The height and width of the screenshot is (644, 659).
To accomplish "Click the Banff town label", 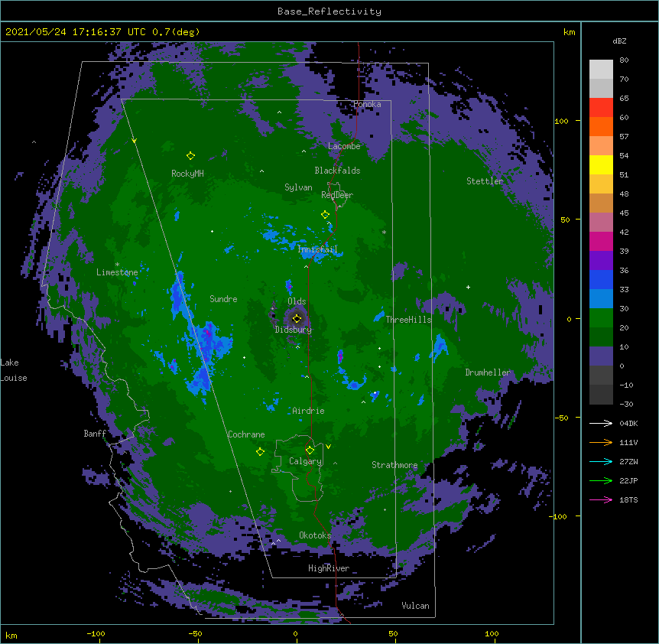I will [x=95, y=434].
